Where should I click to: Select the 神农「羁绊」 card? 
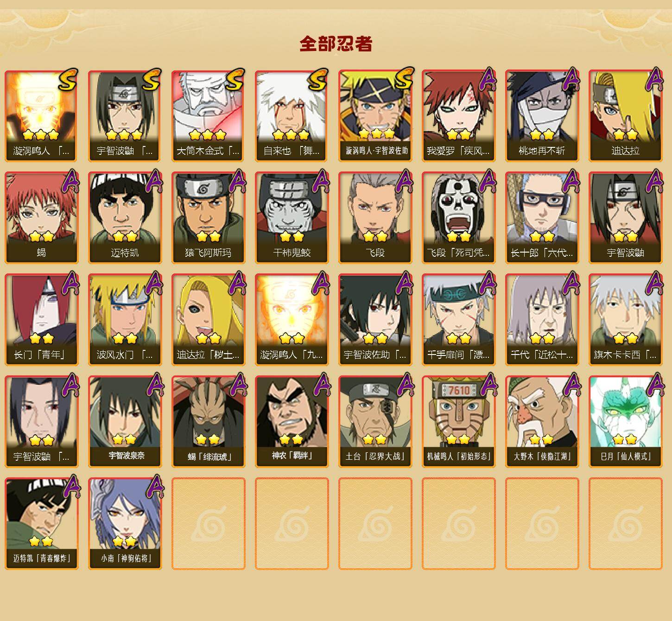click(292, 422)
